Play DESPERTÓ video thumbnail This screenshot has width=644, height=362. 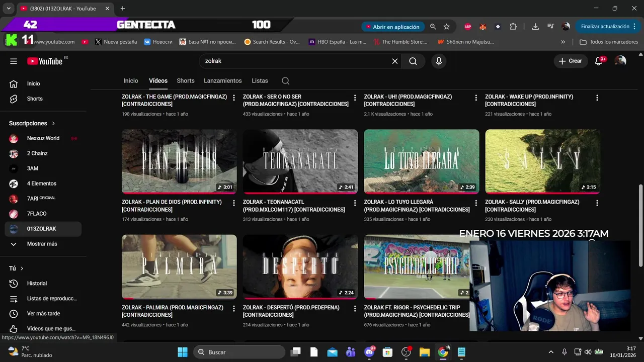pyautogui.click(x=300, y=267)
